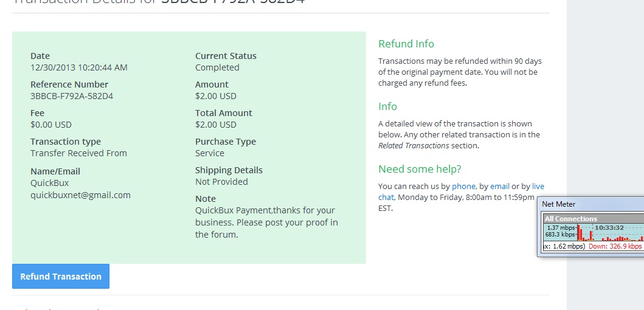Image resolution: width=644 pixels, height=310 pixels.
Task: Click the All Connections header in Net Meter
Action: [x=571, y=219]
